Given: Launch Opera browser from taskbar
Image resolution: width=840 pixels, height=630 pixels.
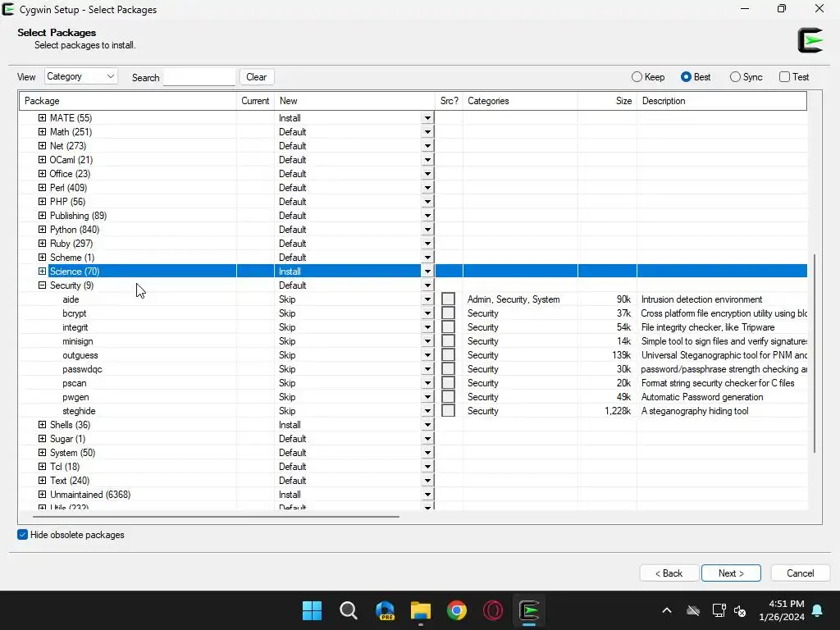Looking at the screenshot, I should [493, 610].
